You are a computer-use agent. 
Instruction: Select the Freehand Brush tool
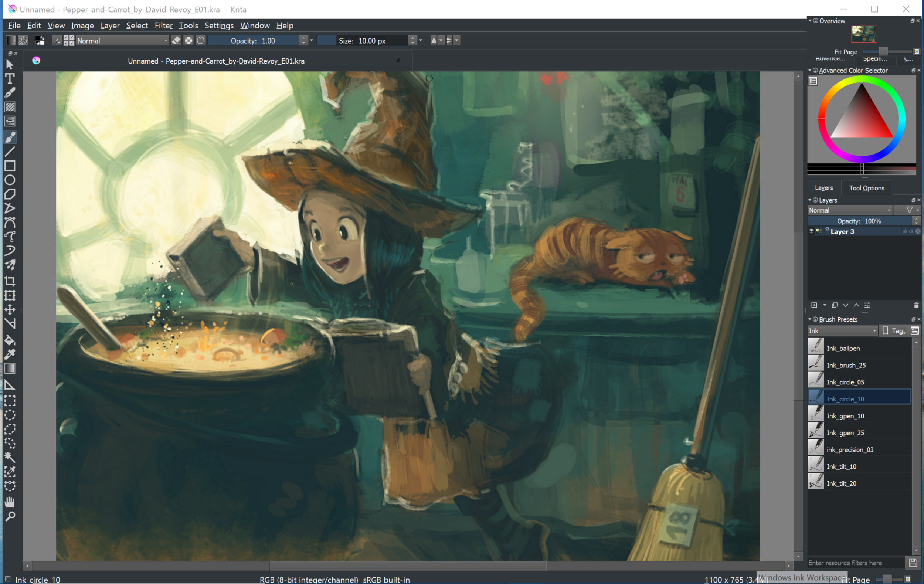click(x=10, y=137)
